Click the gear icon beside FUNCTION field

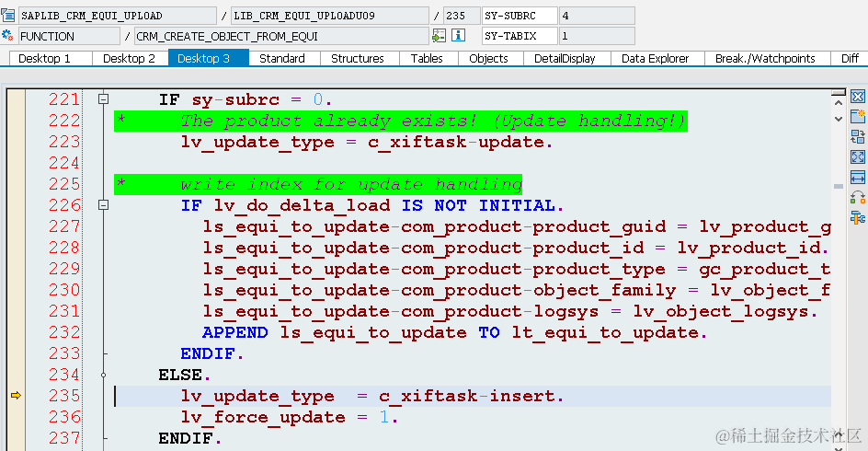click(7, 36)
